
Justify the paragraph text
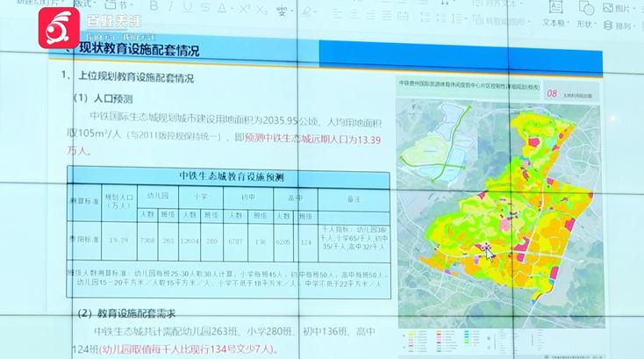387,16
